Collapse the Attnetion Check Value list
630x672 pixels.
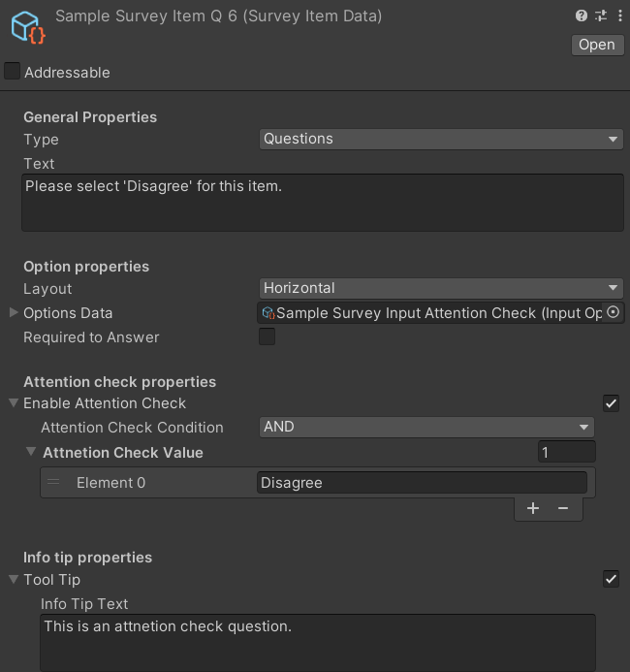31,452
